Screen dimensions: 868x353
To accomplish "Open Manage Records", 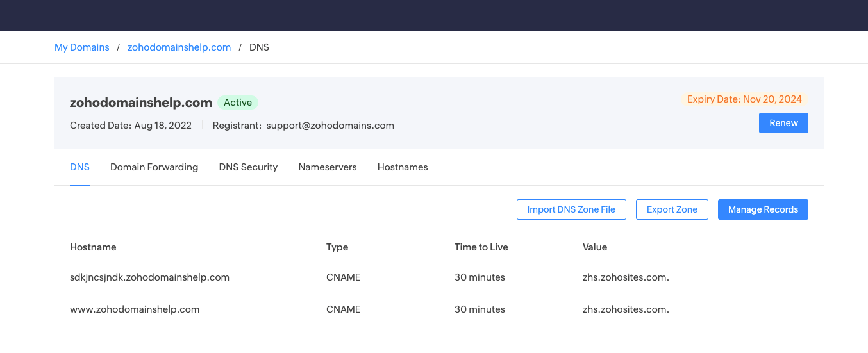I will (763, 209).
